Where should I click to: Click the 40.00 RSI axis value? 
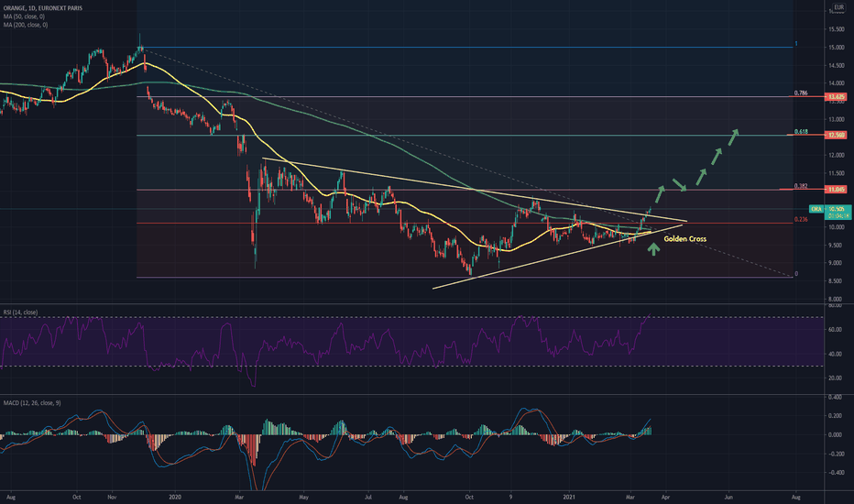click(835, 354)
